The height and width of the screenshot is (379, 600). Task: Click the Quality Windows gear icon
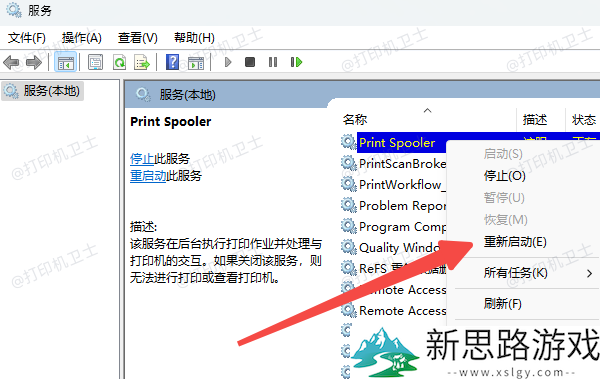pos(349,247)
